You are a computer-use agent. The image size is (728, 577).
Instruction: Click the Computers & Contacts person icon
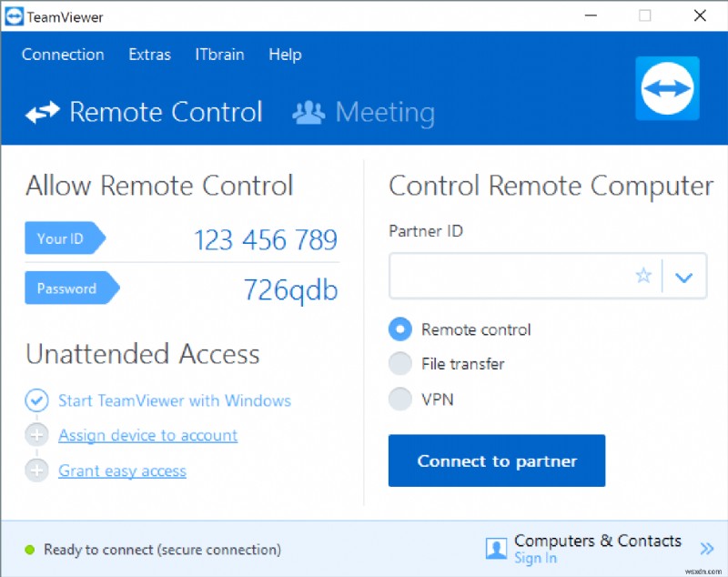[496, 547]
